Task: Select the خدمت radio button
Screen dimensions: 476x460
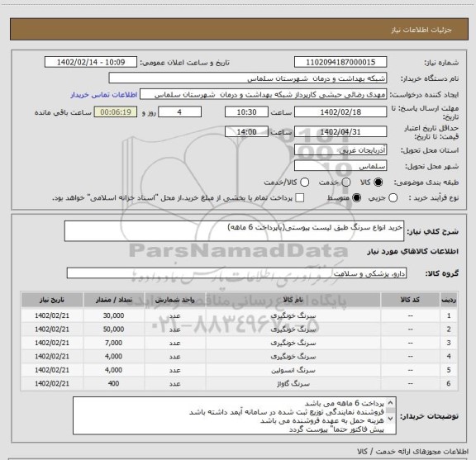Action: coord(346,182)
